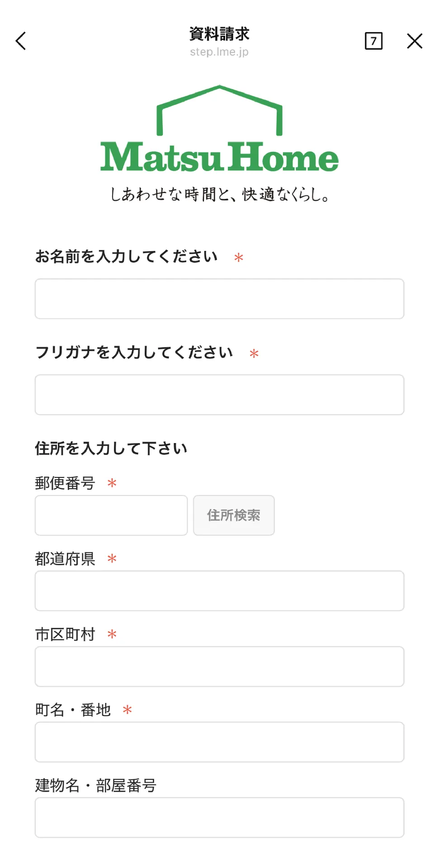439x868 pixels.
Task: Open the tab switcher showing 7
Action: [373, 41]
